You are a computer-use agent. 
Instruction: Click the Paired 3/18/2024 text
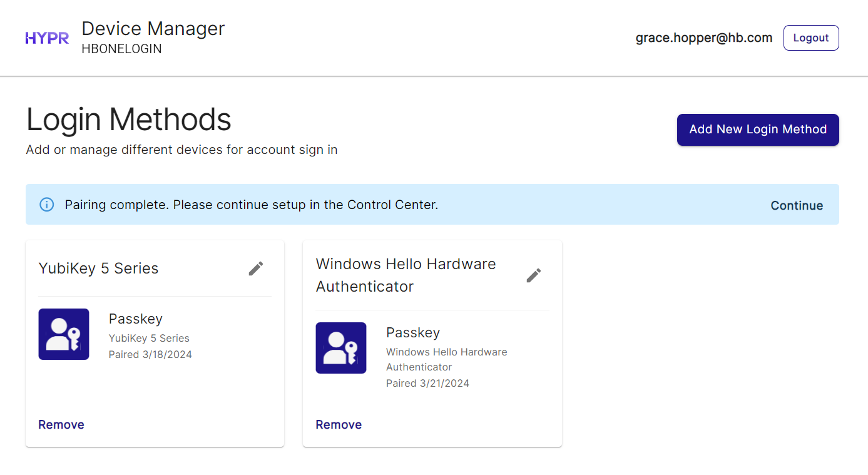[150, 354]
